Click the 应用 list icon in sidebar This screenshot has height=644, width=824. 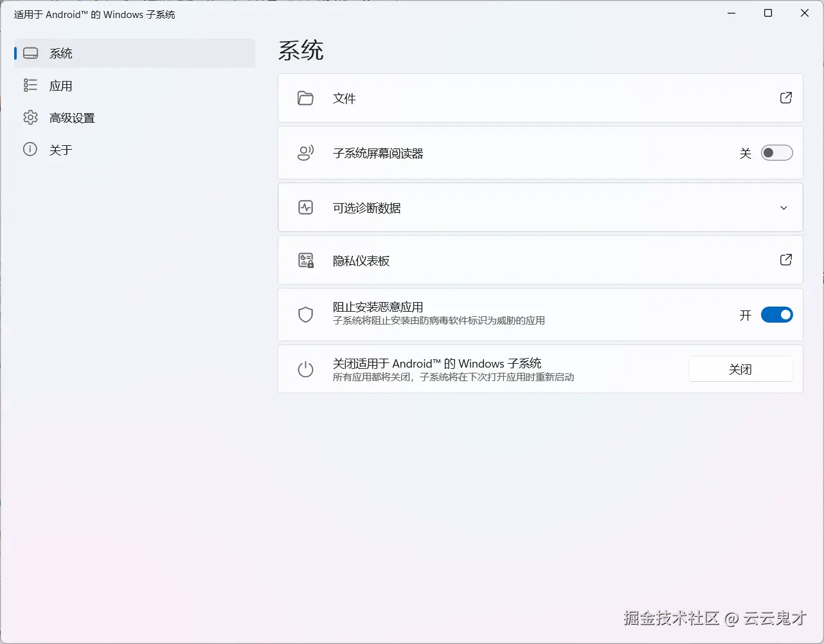30,85
